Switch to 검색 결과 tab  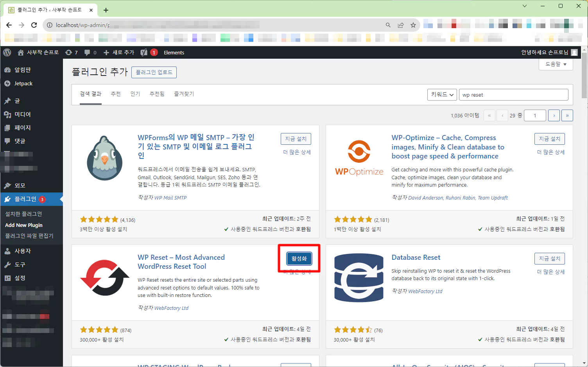[91, 94]
